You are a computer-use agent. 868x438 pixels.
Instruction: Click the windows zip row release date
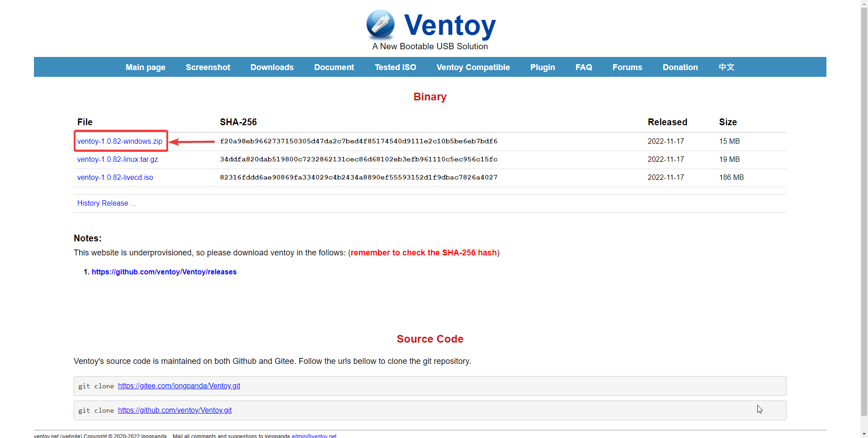click(x=665, y=141)
